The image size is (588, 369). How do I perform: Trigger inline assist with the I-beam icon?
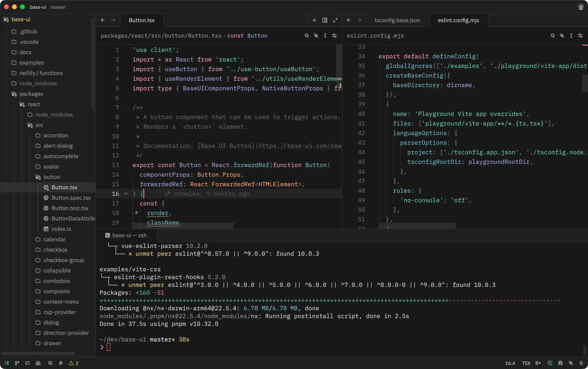[x=325, y=36]
